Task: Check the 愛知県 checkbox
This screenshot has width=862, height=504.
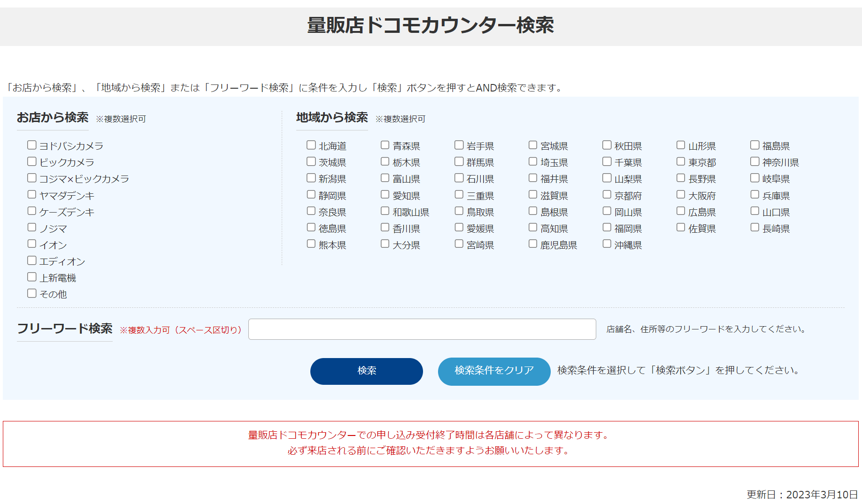Action: [385, 194]
